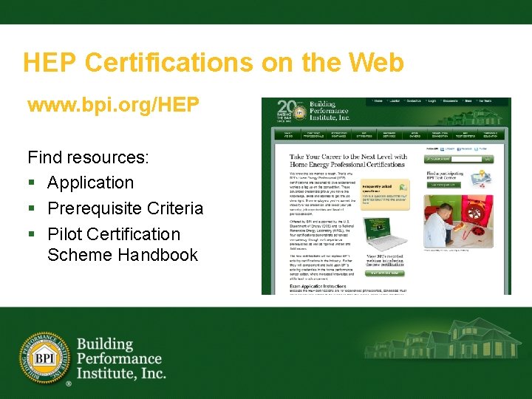Select the Home Owners nav tab

[415, 134]
